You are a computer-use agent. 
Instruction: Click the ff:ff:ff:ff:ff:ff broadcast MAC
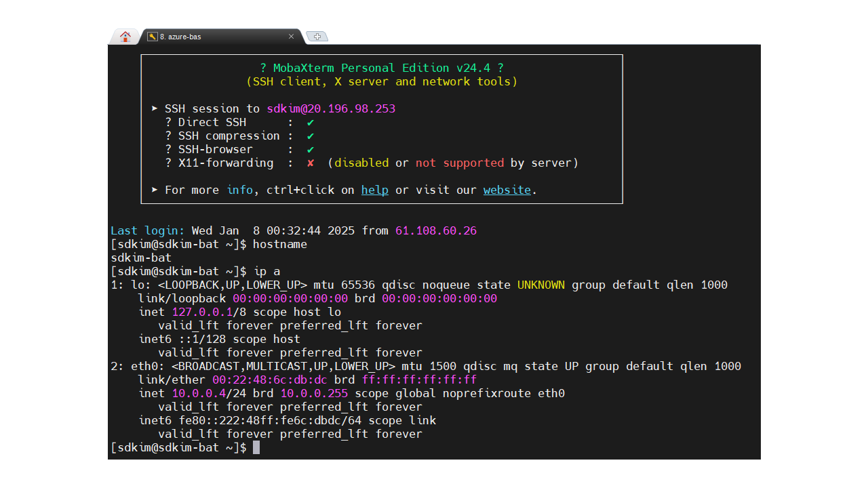click(419, 380)
